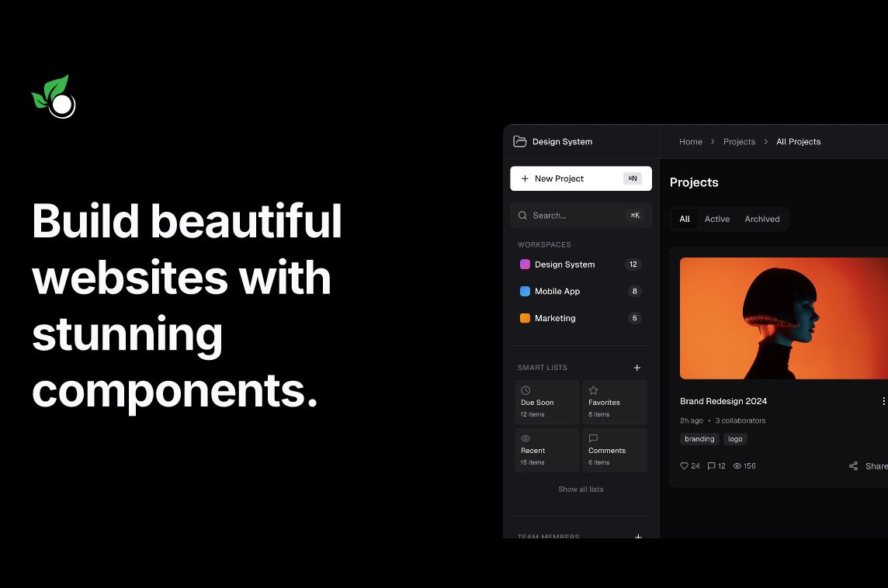
Task: Open the Brand Redesign 2024 thumbnail image
Action: coord(784,319)
